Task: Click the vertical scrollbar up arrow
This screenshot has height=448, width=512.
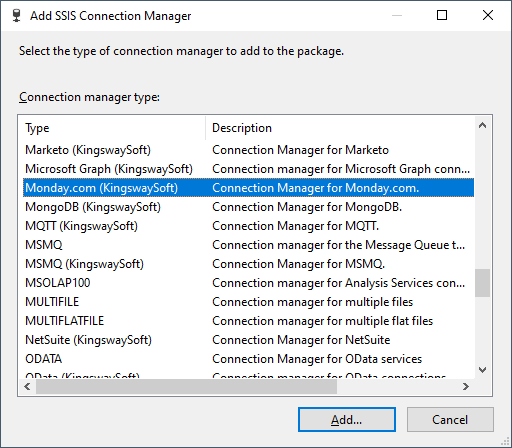Action: point(482,125)
